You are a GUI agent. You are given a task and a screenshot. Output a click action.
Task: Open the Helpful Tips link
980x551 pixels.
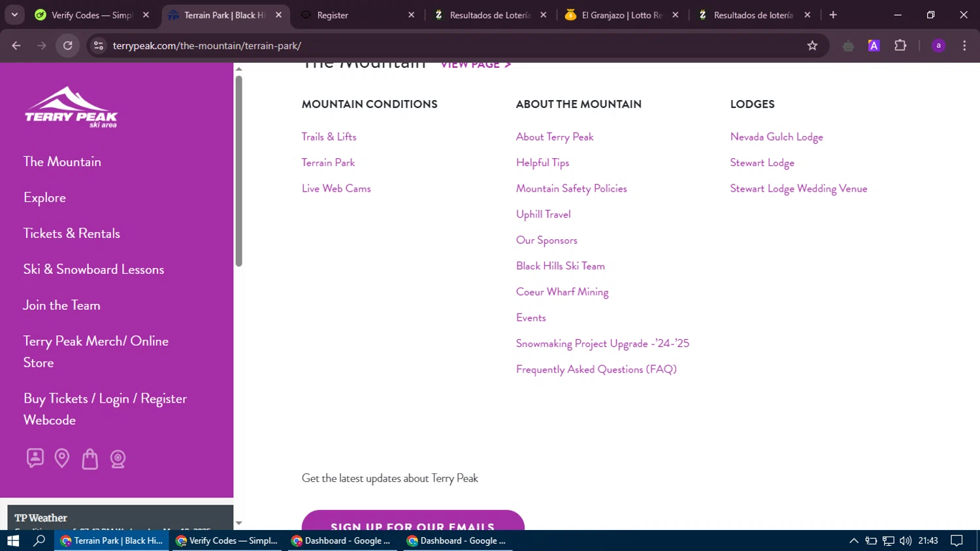(x=542, y=163)
